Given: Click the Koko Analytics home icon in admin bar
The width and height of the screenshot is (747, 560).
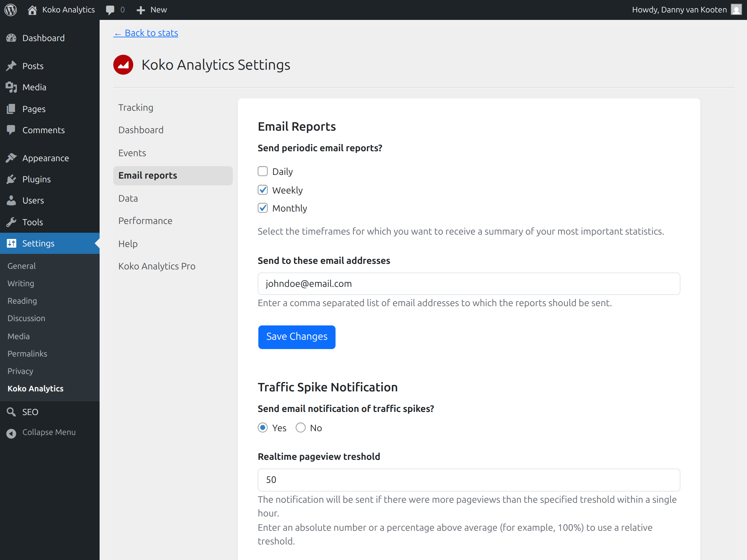Looking at the screenshot, I should tap(32, 9).
